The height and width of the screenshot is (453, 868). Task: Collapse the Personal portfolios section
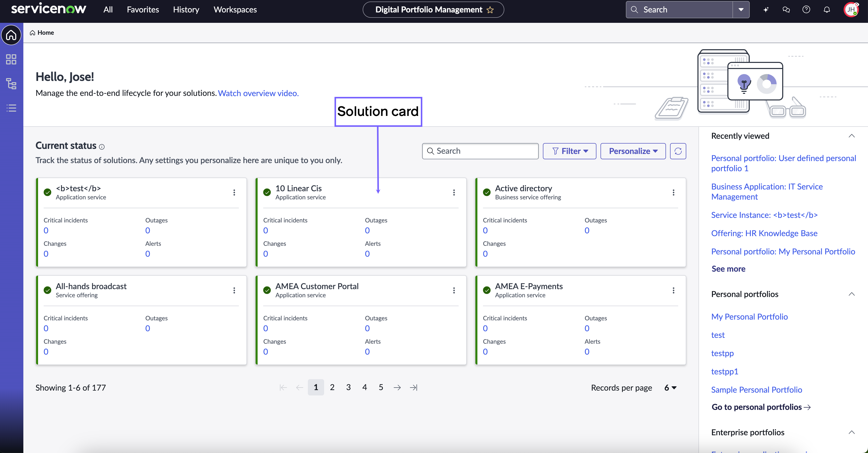(852, 294)
